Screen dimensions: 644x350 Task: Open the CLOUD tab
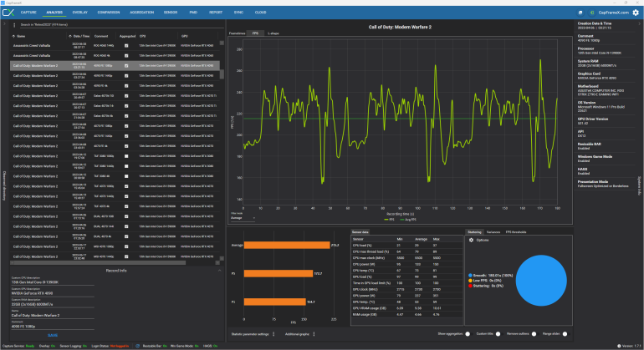pyautogui.click(x=260, y=13)
